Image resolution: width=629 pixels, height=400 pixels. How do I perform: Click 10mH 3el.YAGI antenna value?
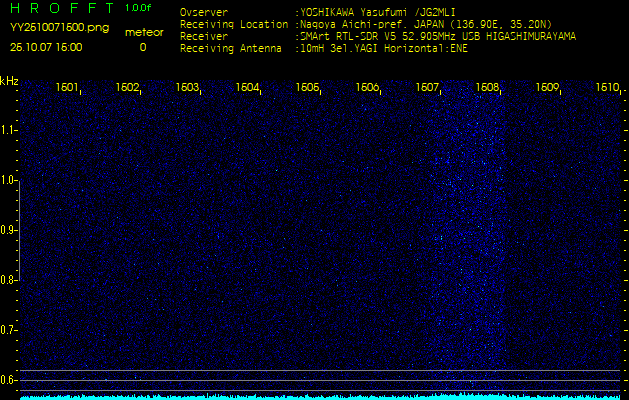click(x=383, y=49)
